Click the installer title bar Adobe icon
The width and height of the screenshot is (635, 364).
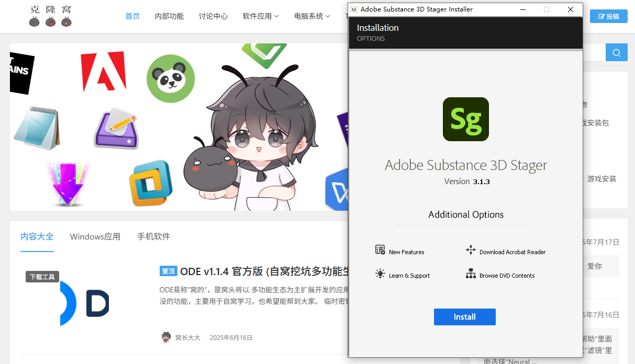(x=354, y=9)
